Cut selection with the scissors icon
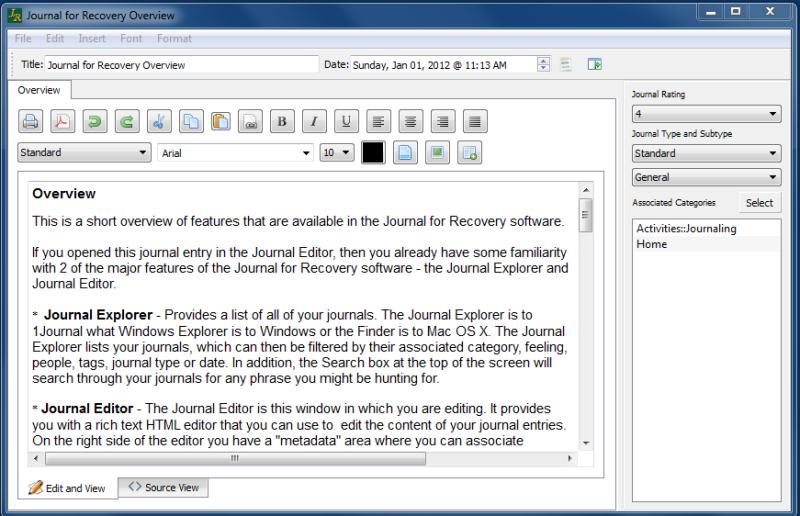800x516 pixels. click(x=159, y=122)
